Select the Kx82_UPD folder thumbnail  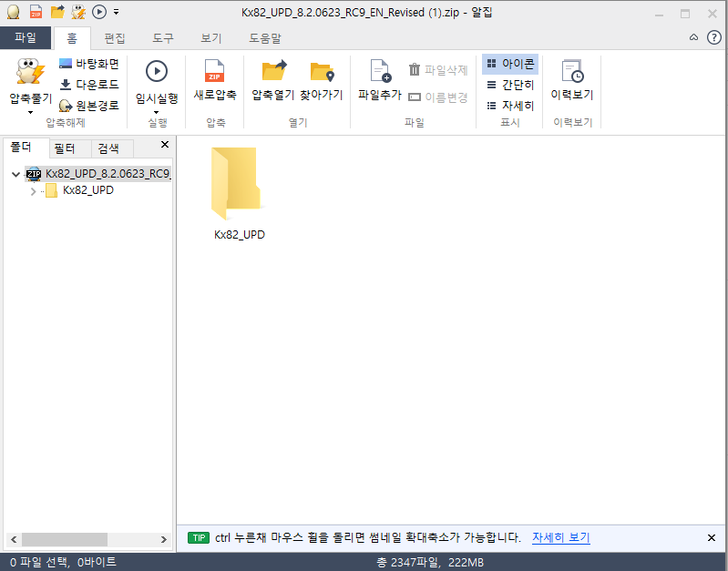tap(236, 183)
